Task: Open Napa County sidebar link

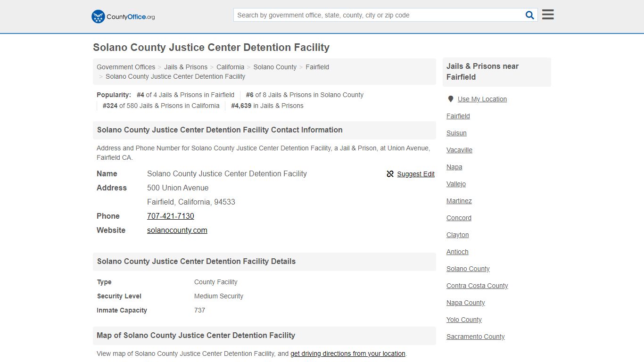Action: pos(466,303)
